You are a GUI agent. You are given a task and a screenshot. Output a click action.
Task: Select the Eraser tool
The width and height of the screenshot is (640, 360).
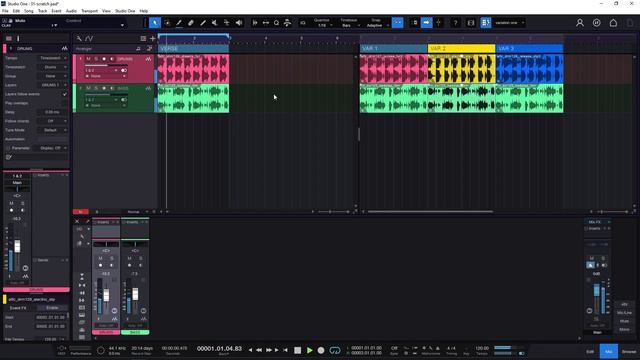coord(191,23)
